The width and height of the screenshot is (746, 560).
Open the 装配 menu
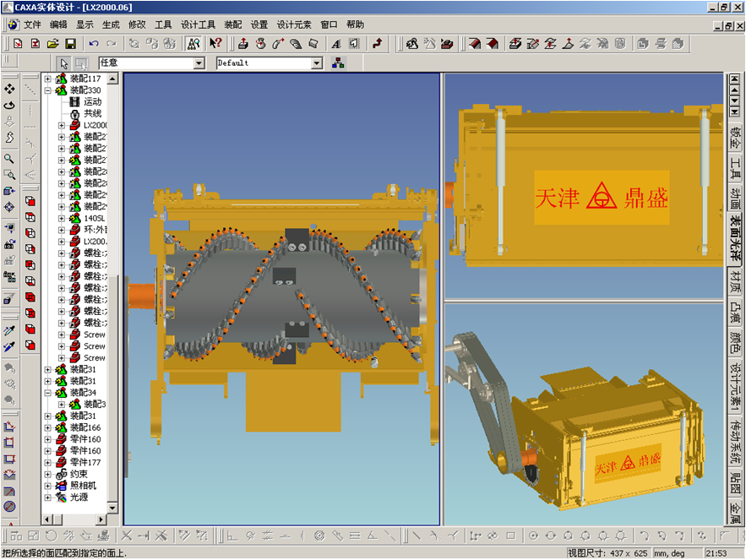tap(233, 24)
